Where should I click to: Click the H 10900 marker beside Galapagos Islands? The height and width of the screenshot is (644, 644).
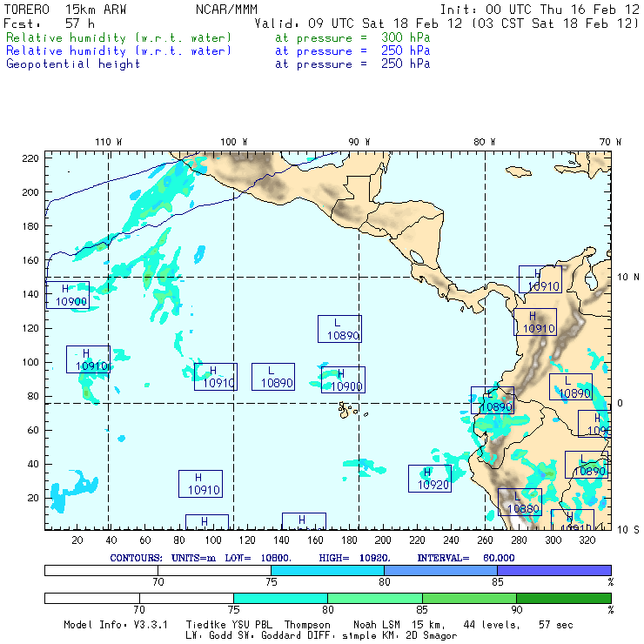343,380
